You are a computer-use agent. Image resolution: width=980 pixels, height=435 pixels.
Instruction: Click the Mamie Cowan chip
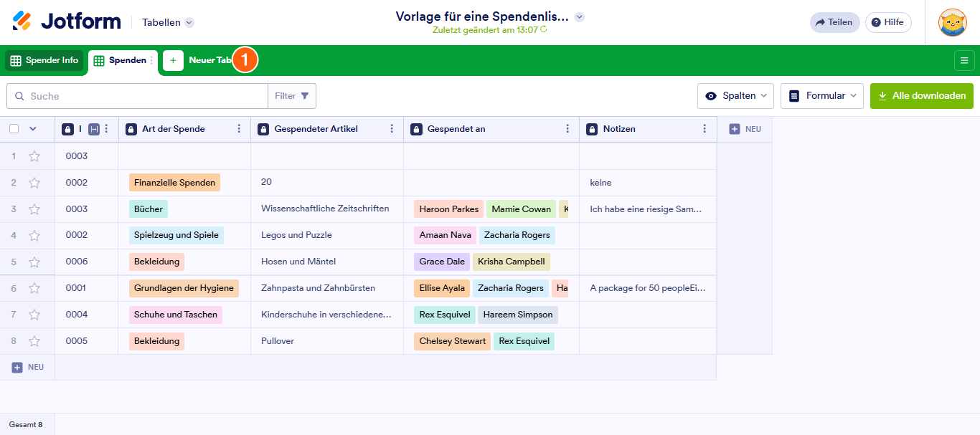522,209
